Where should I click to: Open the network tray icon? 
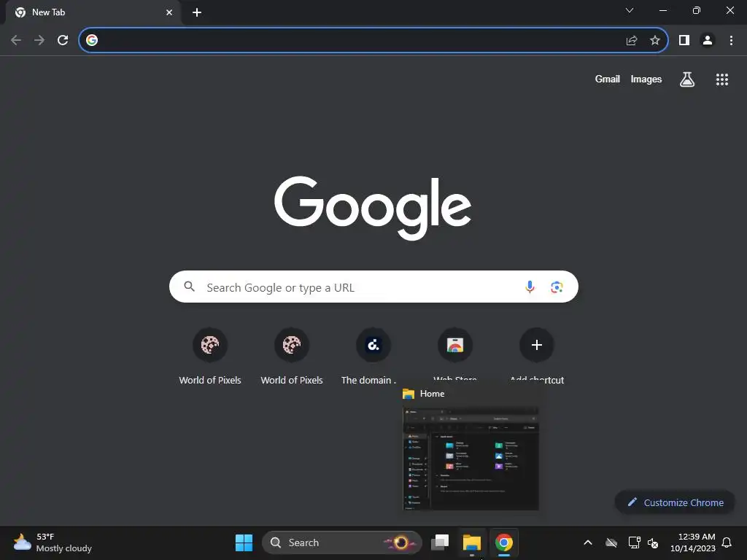(x=634, y=542)
